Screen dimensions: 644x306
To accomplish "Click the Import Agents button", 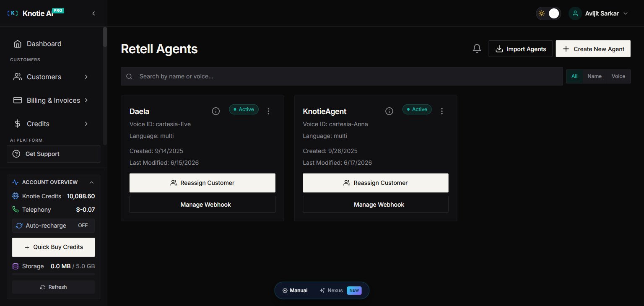I will (x=521, y=49).
